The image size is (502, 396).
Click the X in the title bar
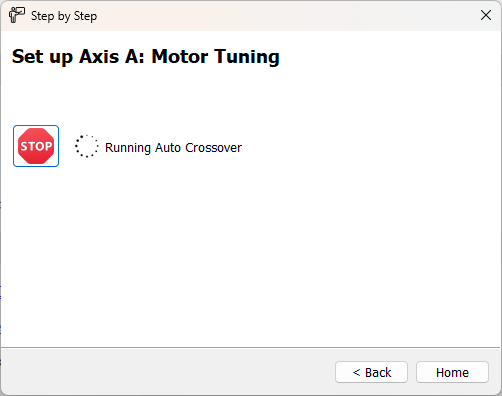[x=486, y=15]
